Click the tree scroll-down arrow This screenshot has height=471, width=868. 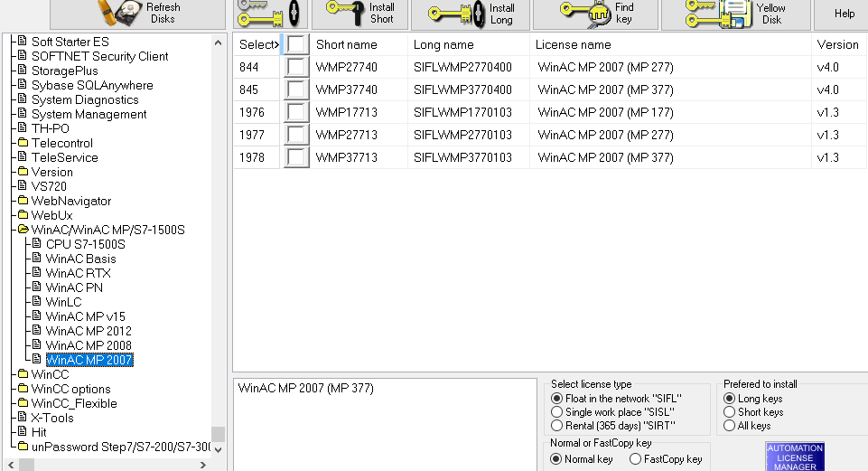pyautogui.click(x=218, y=449)
